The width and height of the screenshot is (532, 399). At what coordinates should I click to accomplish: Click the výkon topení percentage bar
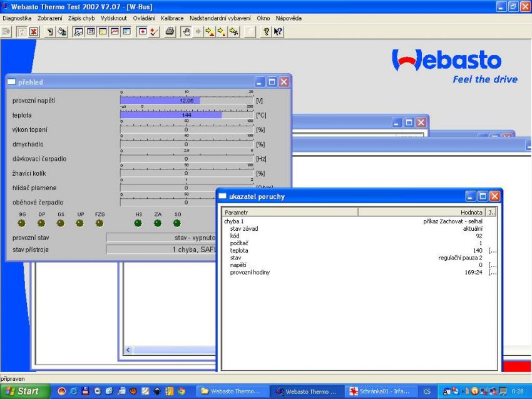click(x=187, y=129)
